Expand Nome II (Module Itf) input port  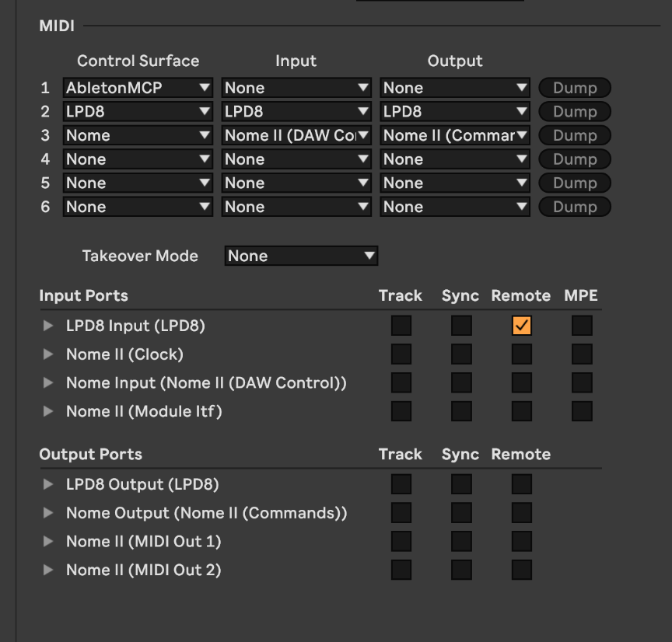pyautogui.click(x=49, y=411)
